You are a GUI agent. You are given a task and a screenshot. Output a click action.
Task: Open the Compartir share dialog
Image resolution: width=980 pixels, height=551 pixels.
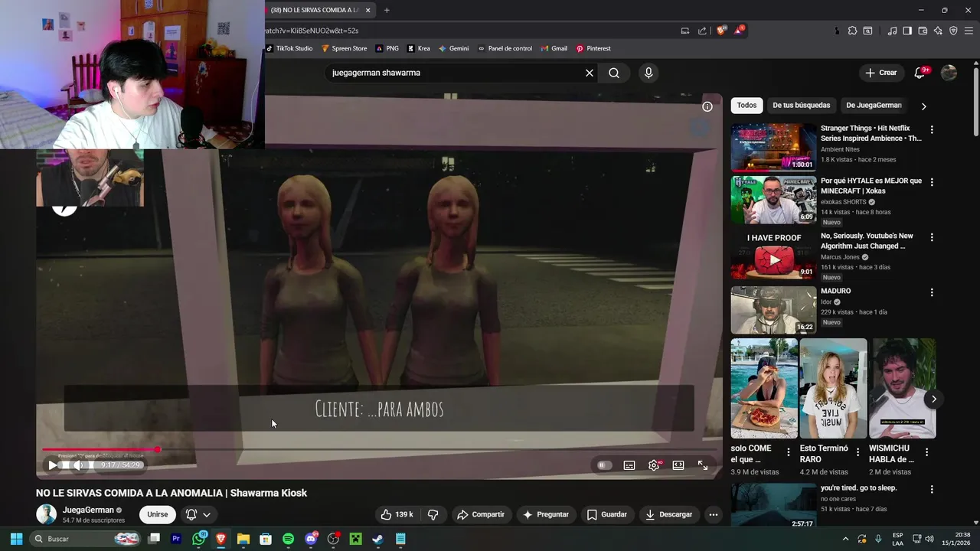481,514
